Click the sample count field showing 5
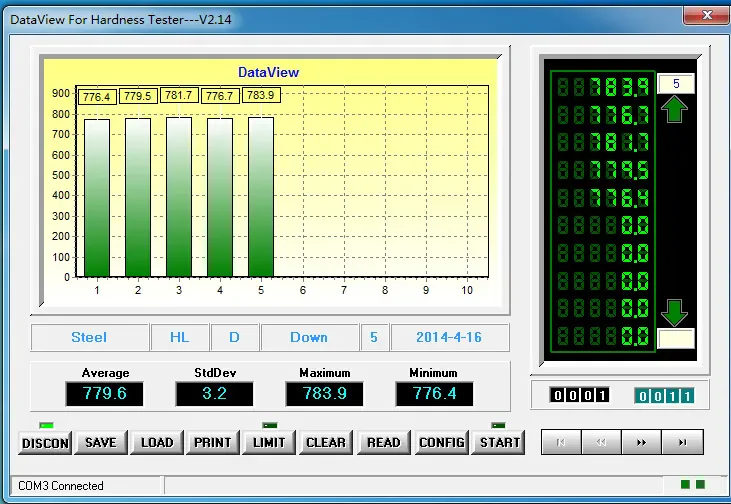Screen dimensions: 731x504 (374, 337)
